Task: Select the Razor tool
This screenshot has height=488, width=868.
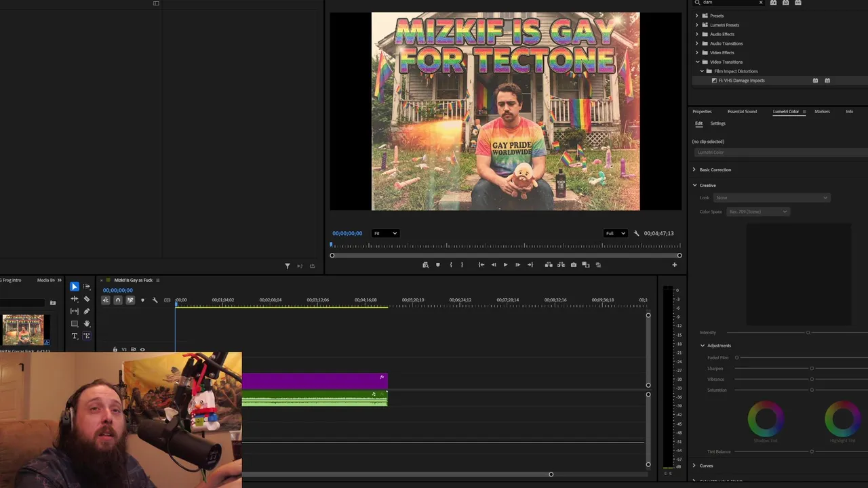Action: pos(87,299)
